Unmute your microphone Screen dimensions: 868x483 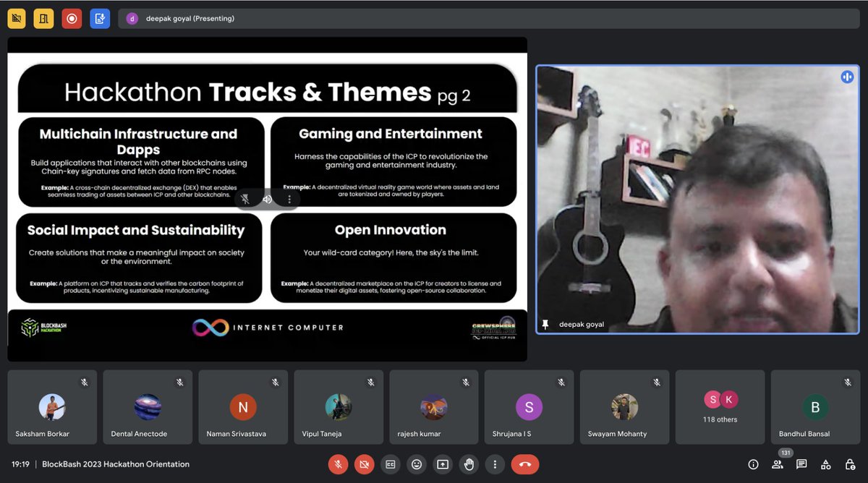pyautogui.click(x=338, y=464)
